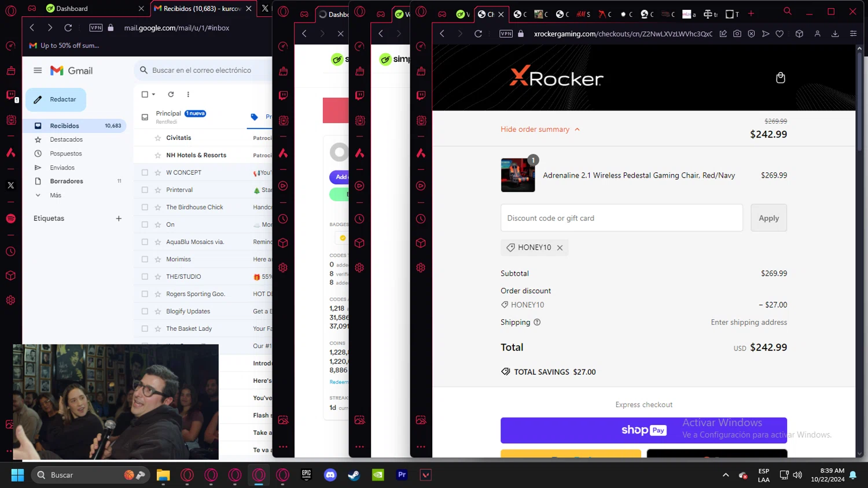868x488 pixels.
Task: Open the X (Twitter) icon in the Gmail window sidebar
Action: click(10, 185)
